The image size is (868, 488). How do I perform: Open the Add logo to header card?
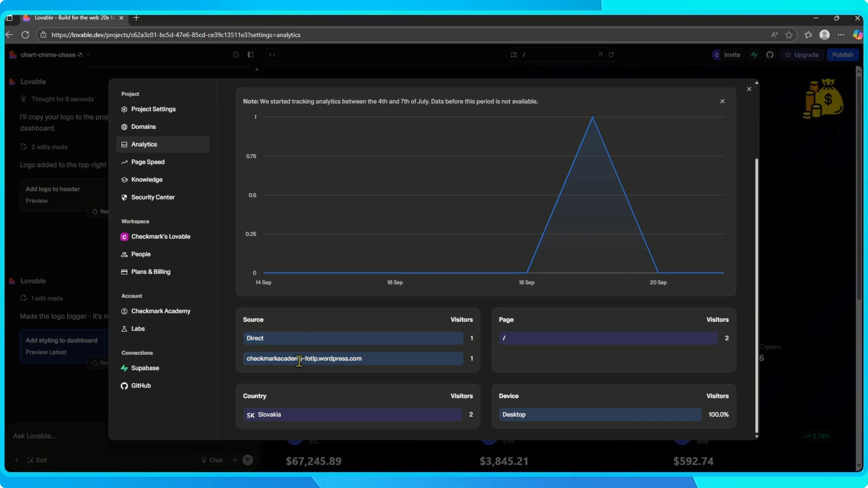coord(64,195)
